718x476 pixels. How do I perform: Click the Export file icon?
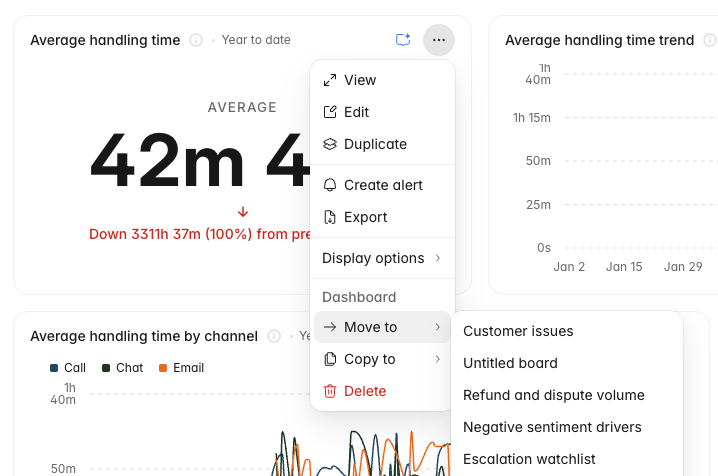pyautogui.click(x=330, y=217)
